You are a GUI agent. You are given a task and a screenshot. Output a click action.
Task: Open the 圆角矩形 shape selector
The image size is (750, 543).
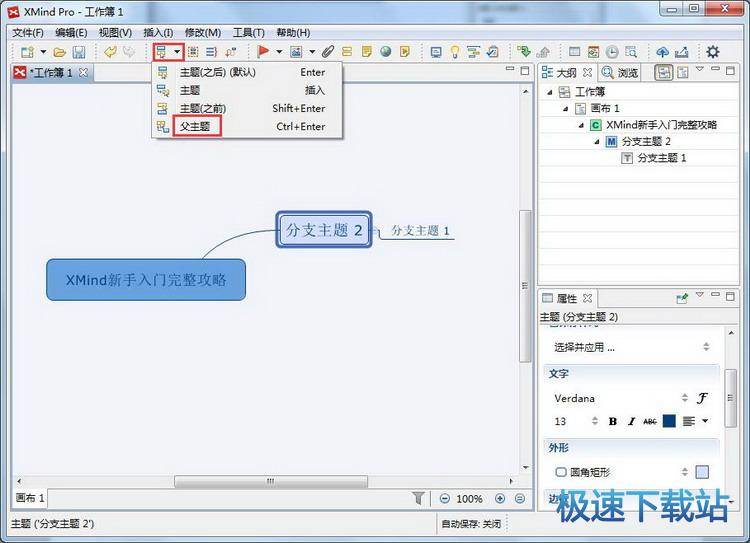[622, 472]
